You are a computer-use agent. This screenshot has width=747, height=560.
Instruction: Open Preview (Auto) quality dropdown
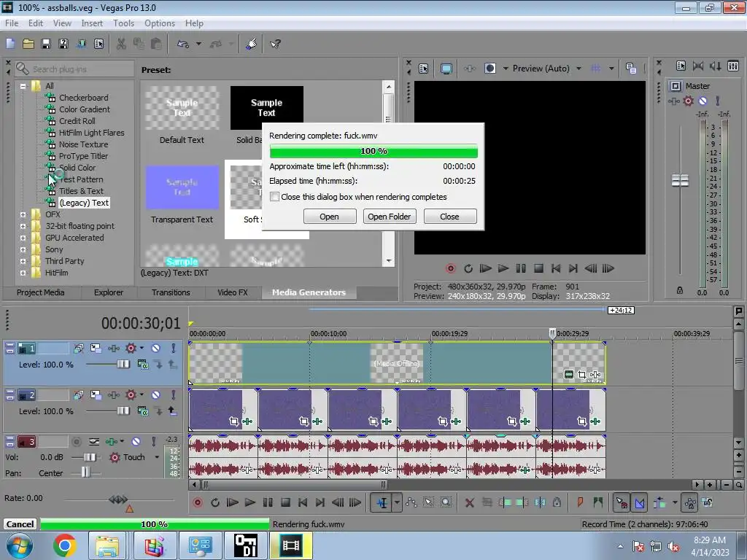click(x=578, y=69)
